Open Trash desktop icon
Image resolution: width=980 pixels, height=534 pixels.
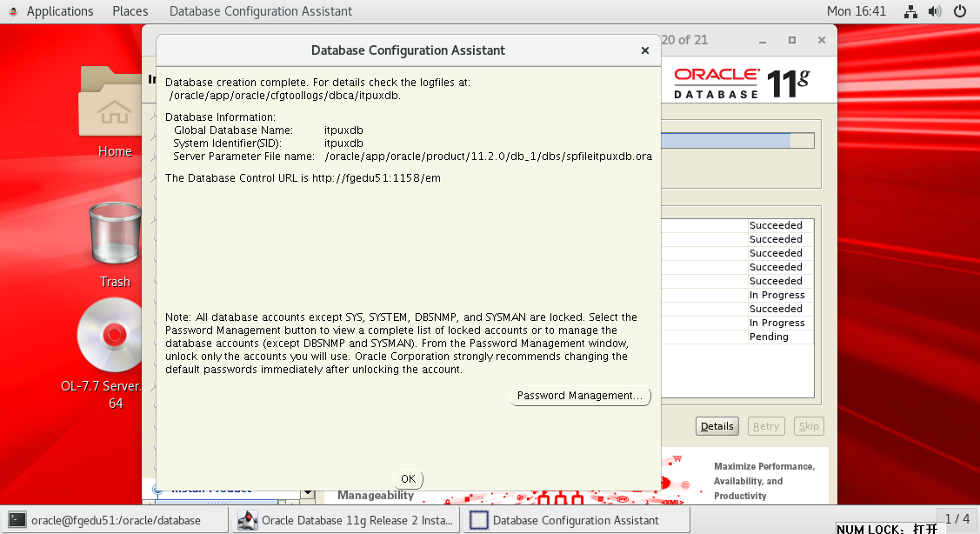pos(115,245)
